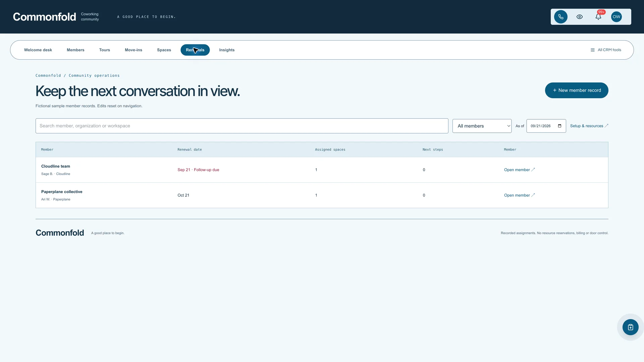The width and height of the screenshot is (644, 362).
Task: Open the notifications bell
Action: [x=598, y=17]
